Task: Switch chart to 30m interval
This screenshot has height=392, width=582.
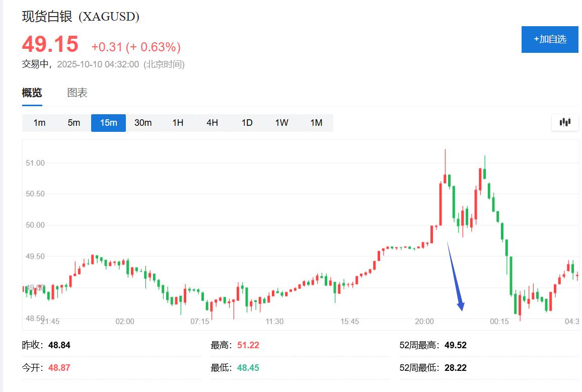Action: click(x=143, y=123)
